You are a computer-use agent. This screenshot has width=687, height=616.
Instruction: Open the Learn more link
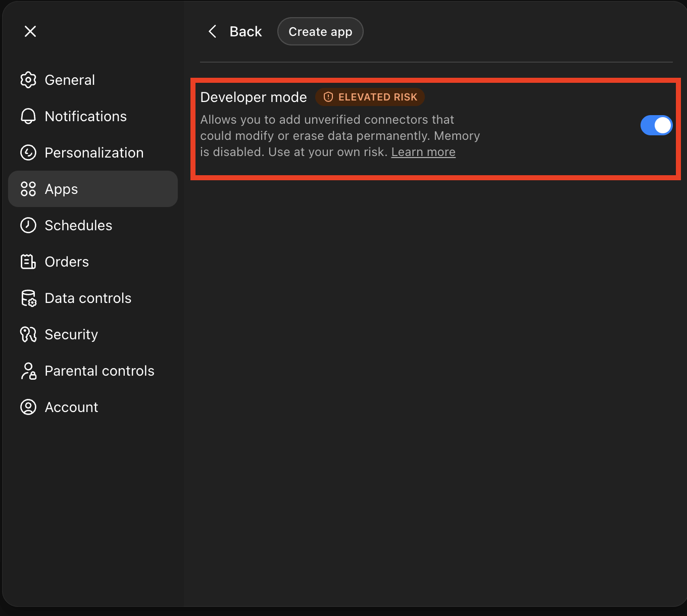coord(423,152)
